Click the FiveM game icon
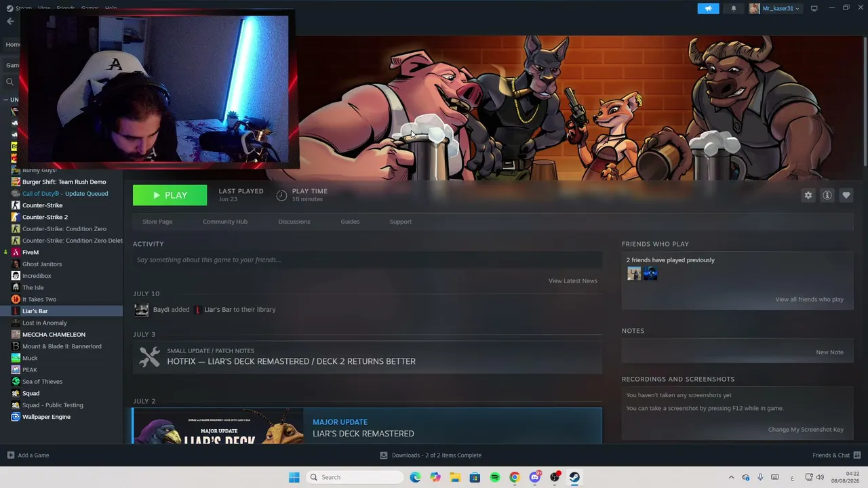The width and height of the screenshot is (868, 488). [16, 252]
